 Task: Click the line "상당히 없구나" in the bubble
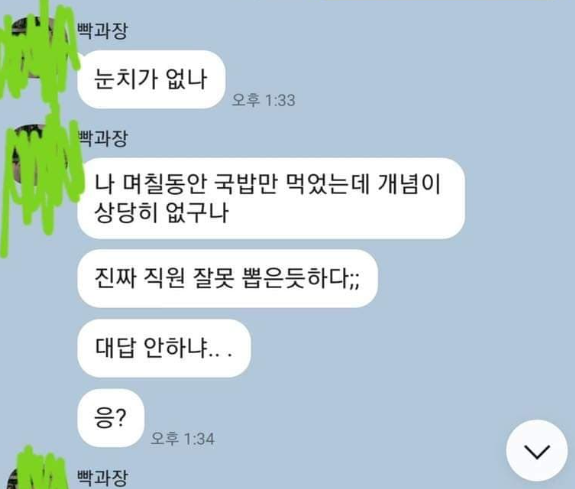click(x=161, y=212)
